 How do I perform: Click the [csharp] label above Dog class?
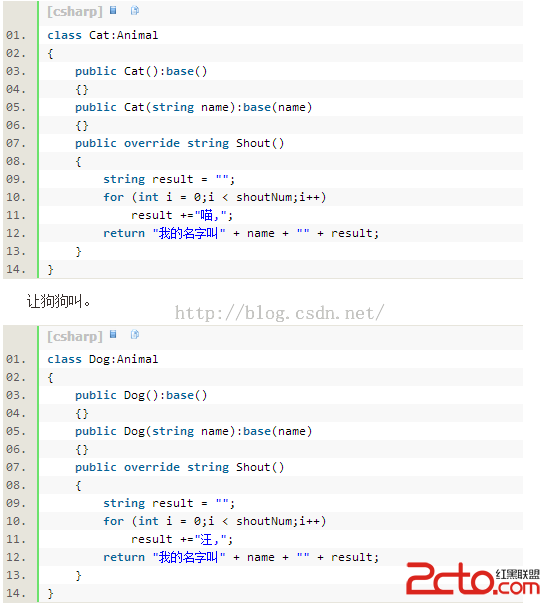tap(75, 336)
